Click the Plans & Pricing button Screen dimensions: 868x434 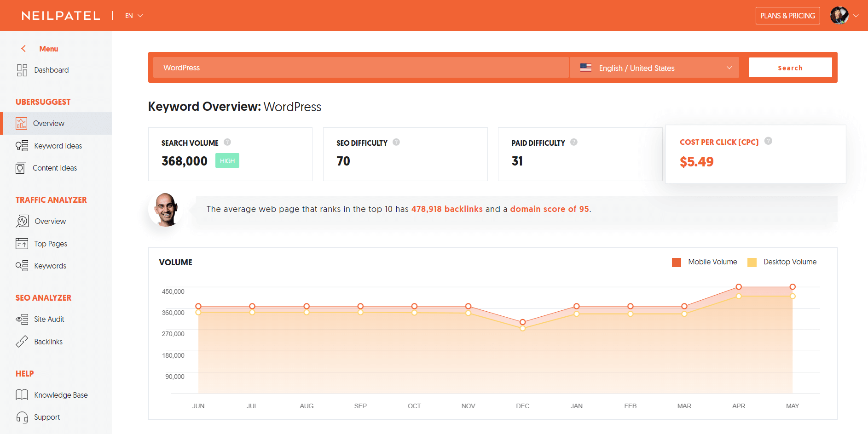coord(787,16)
